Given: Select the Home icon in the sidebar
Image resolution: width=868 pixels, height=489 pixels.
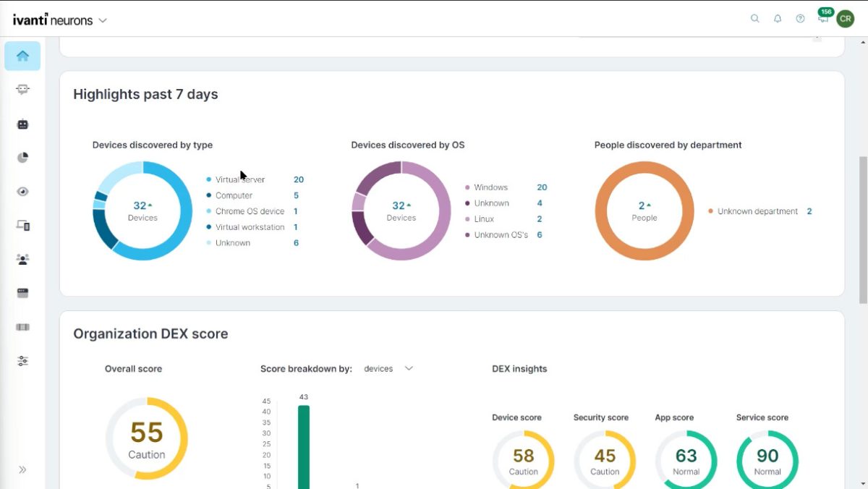Looking at the screenshot, I should click(22, 56).
